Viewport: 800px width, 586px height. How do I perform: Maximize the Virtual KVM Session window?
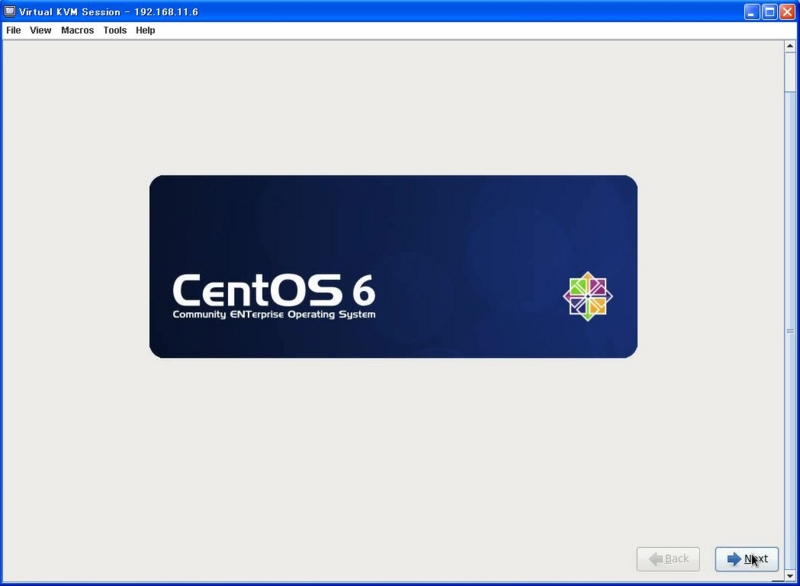point(769,12)
